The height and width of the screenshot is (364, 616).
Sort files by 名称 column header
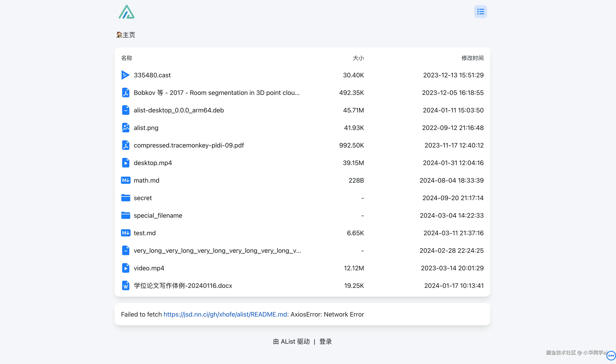tap(127, 58)
